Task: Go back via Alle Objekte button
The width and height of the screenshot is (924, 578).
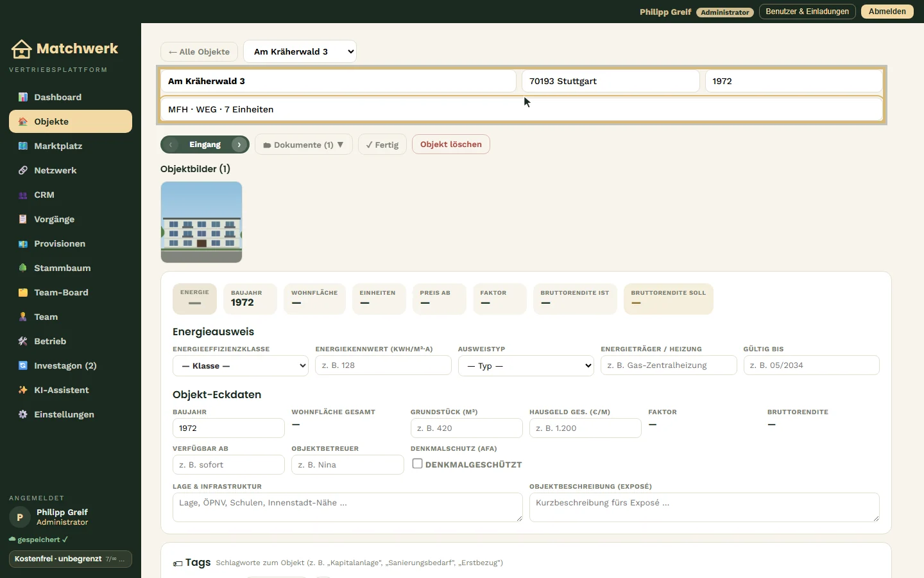Action: (199, 51)
